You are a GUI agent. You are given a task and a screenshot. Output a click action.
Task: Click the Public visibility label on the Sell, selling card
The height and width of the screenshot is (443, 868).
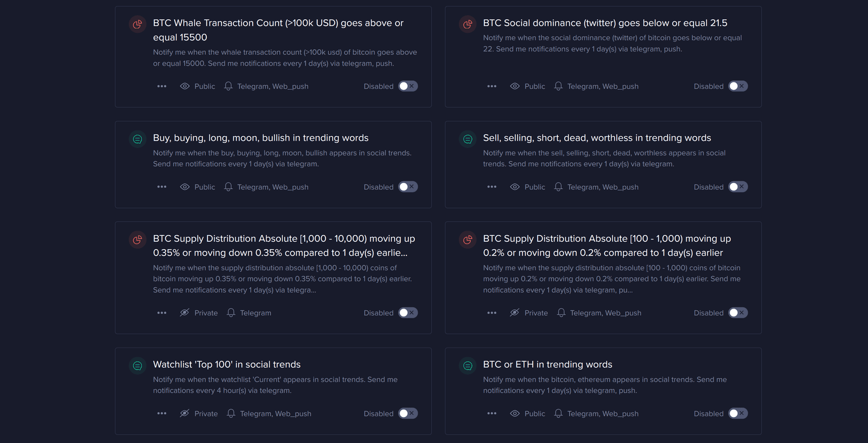point(535,187)
